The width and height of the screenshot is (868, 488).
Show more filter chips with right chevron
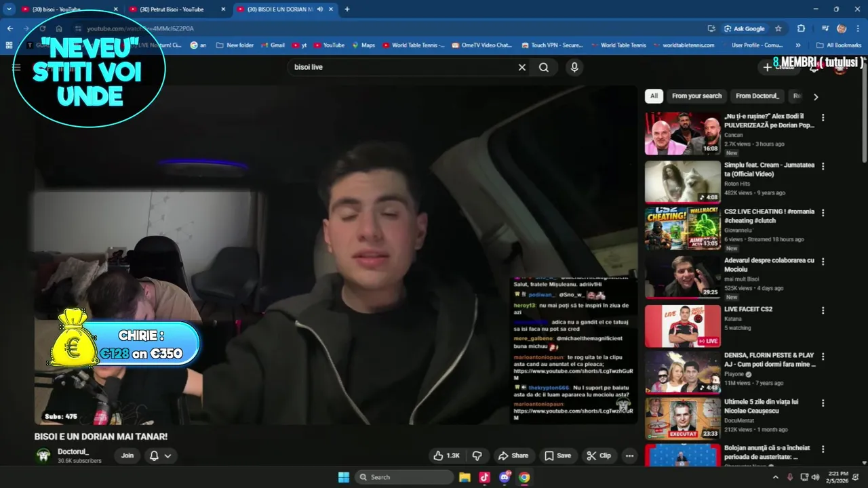[x=816, y=97]
